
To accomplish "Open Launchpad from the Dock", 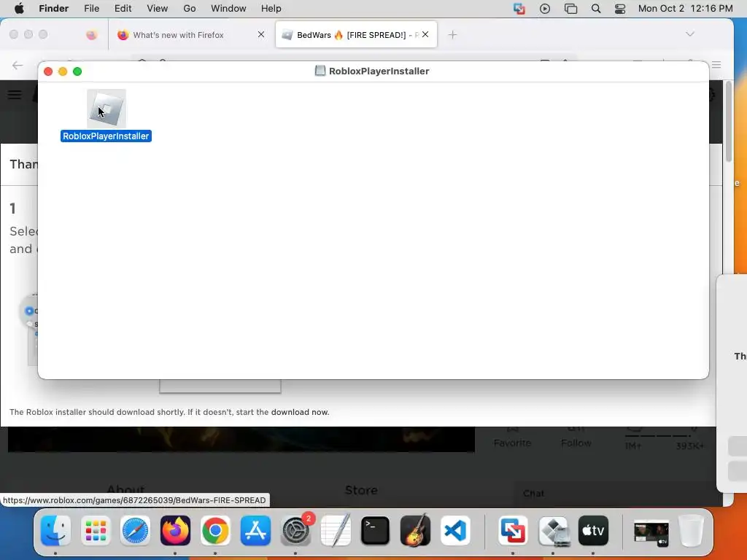I will coord(96,531).
